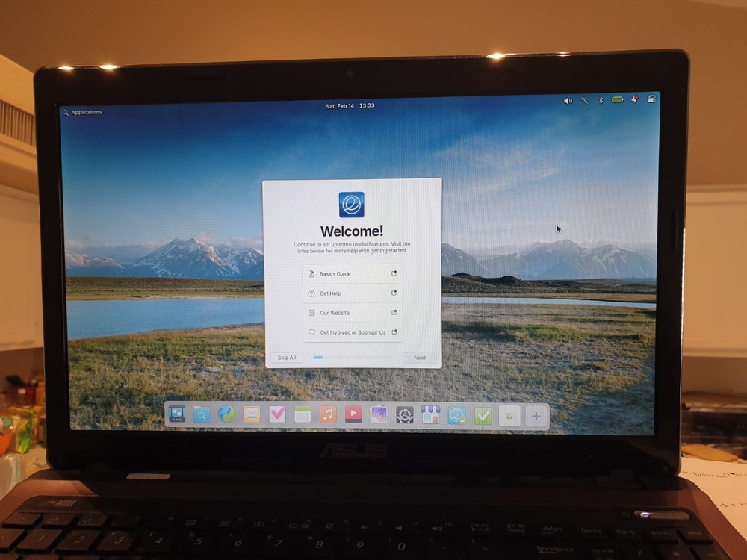Open the Multitasking View from the dock
747x560 pixels.
(x=176, y=414)
